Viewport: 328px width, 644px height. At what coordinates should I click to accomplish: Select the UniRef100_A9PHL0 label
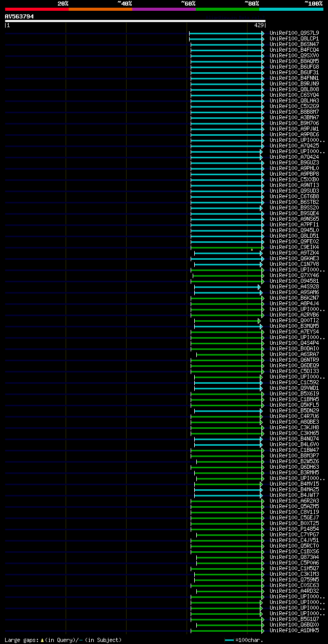point(294,168)
